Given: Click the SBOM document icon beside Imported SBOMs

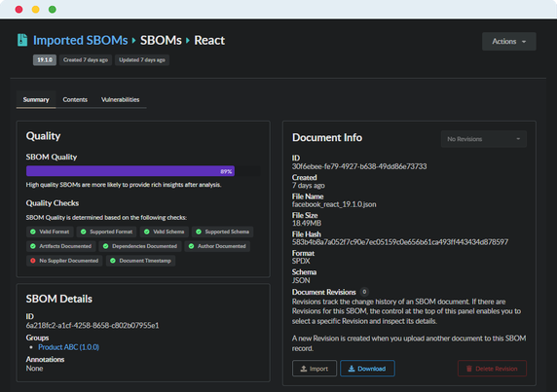Looking at the screenshot, I should click(x=22, y=40).
